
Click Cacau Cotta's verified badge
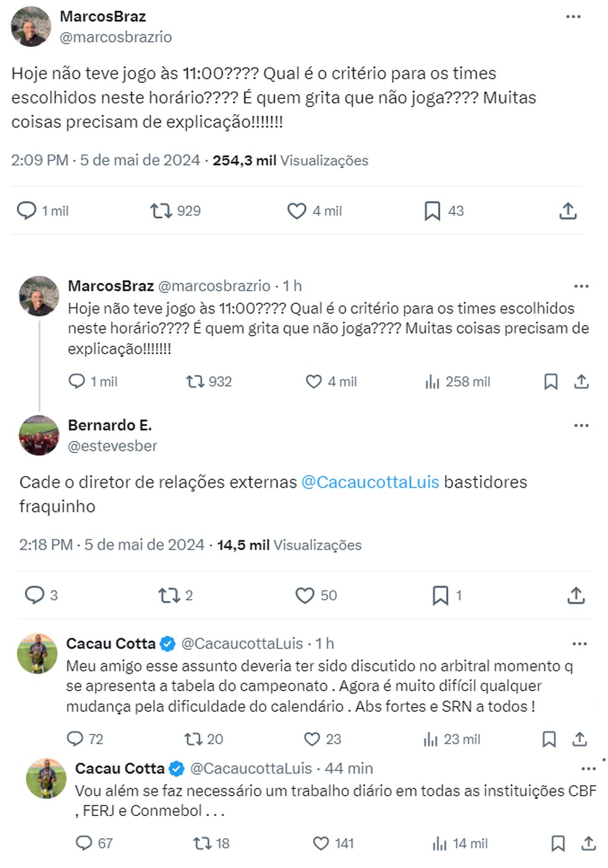pyautogui.click(x=166, y=643)
